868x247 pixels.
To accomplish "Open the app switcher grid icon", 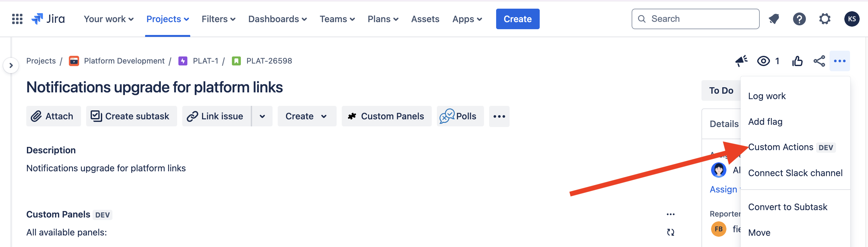I will [x=17, y=19].
